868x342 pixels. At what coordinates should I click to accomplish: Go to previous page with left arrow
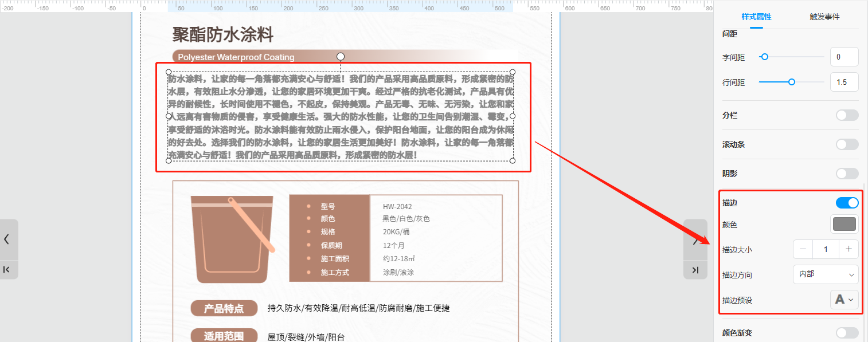7,239
